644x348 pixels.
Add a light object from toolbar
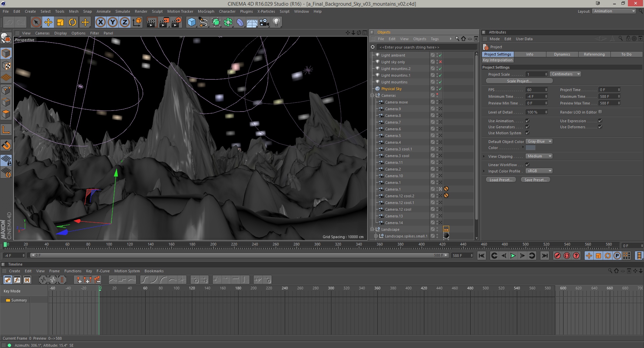pos(276,22)
